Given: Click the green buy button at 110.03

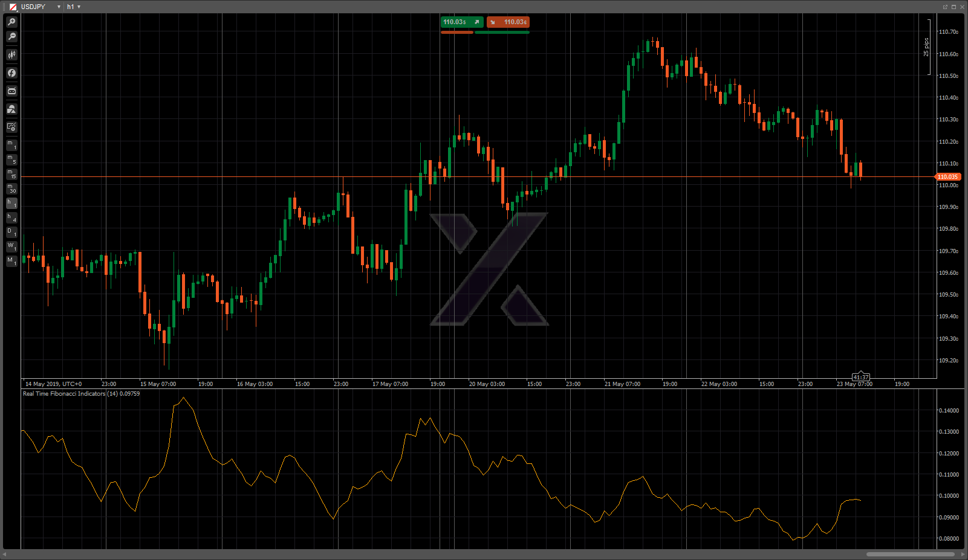Looking at the screenshot, I should 461,22.
